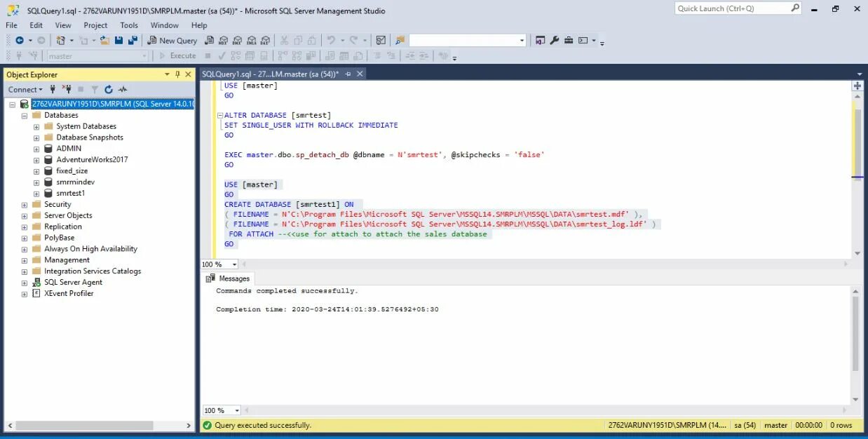Click the Activity Monitor pulse icon in Object Explorer
This screenshot has width=868, height=439.
(x=123, y=90)
